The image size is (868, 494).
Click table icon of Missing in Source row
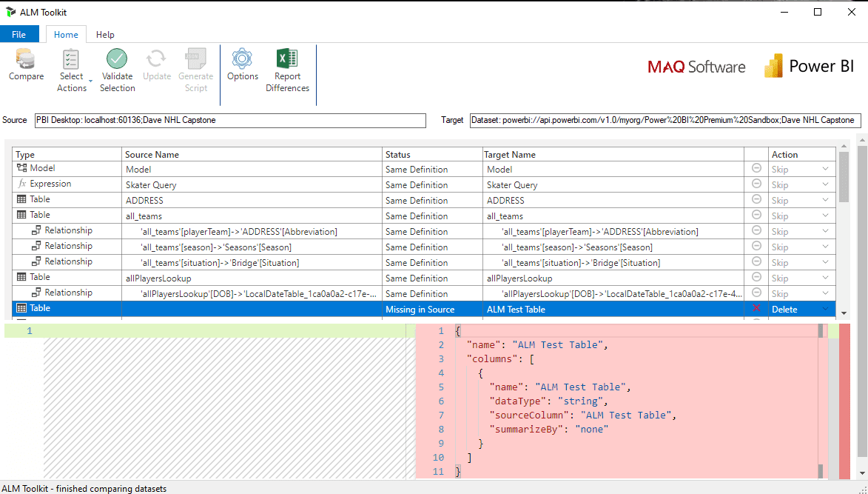pos(21,308)
